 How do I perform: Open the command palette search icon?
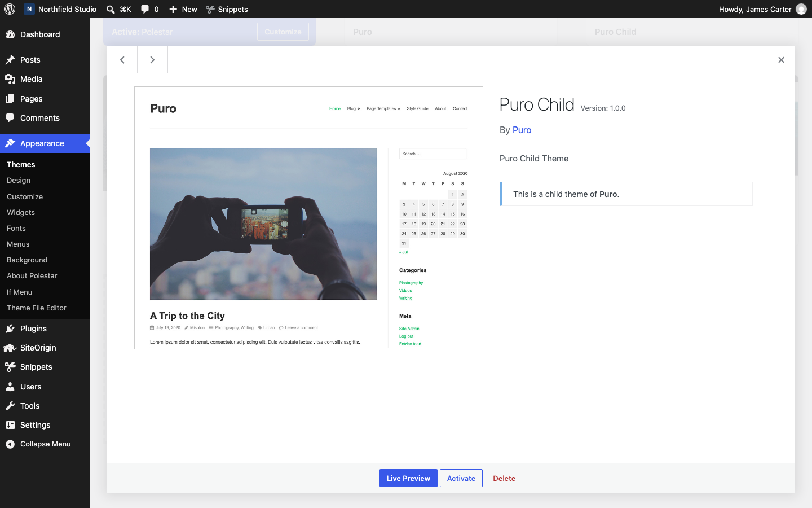tap(111, 9)
